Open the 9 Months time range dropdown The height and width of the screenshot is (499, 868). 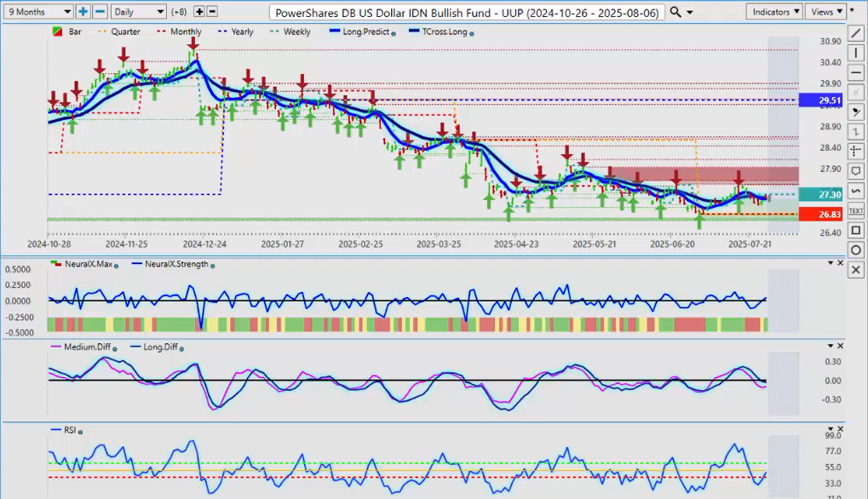(x=37, y=12)
